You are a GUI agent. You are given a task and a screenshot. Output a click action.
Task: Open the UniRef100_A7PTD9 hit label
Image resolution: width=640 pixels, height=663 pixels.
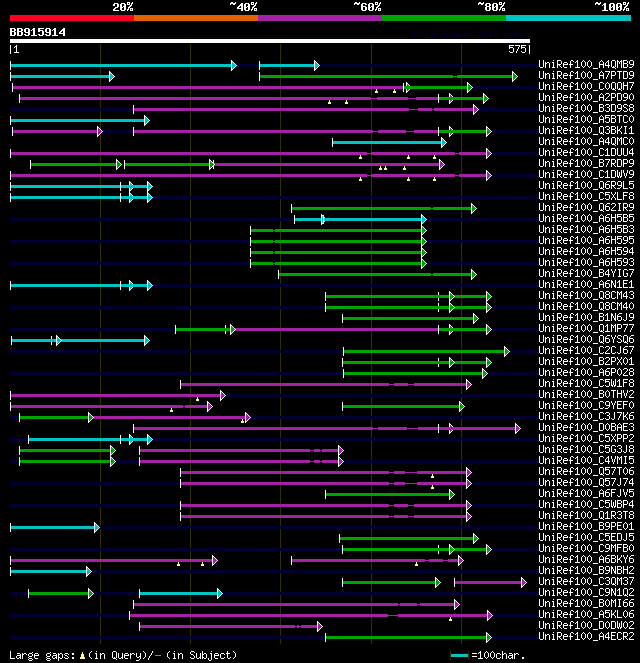click(x=586, y=75)
